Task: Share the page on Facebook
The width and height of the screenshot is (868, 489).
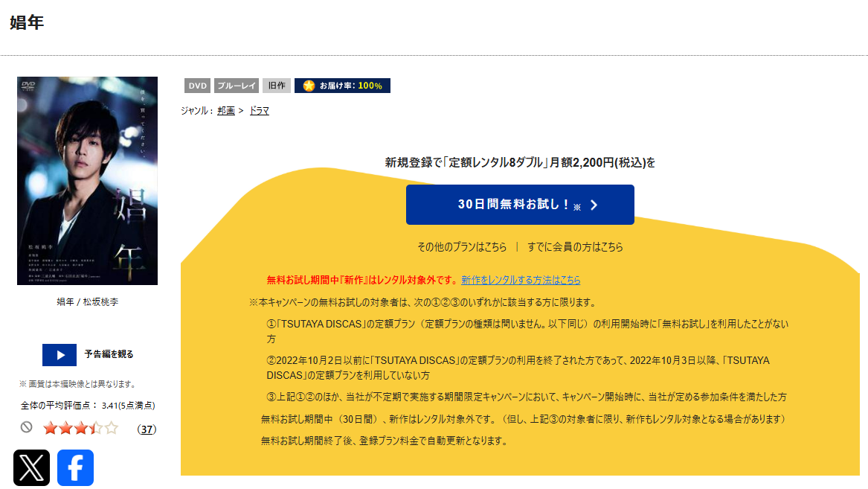Action: [75, 467]
